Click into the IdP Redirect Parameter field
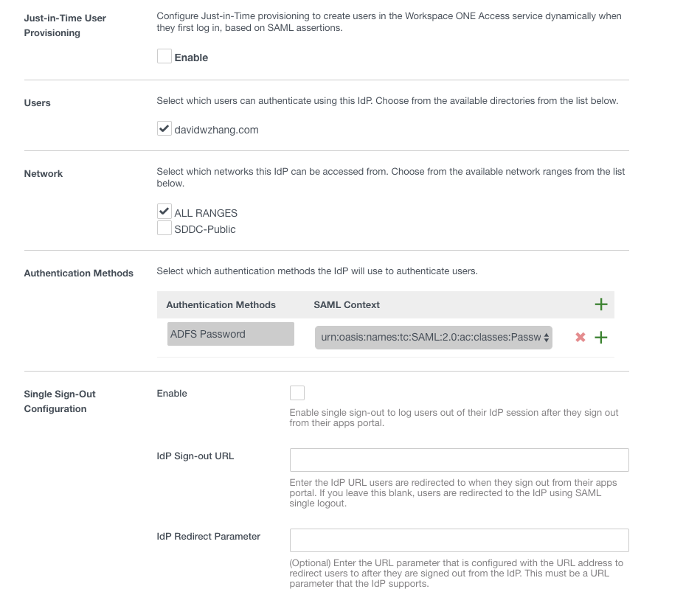 tap(459, 540)
